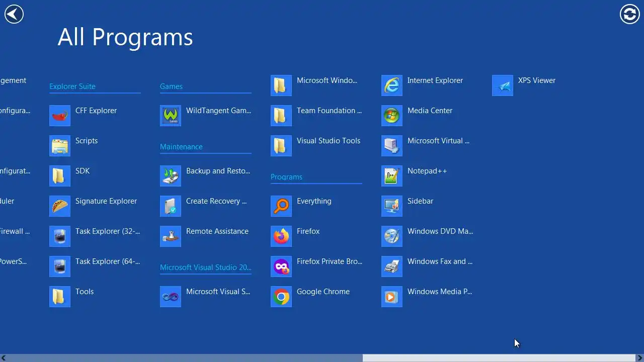
Task: Open the Sidebar icon
Action: point(392,206)
